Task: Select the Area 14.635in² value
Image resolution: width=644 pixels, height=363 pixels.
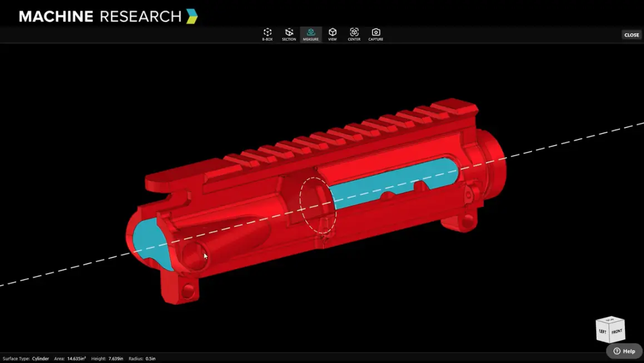Action: (77, 359)
